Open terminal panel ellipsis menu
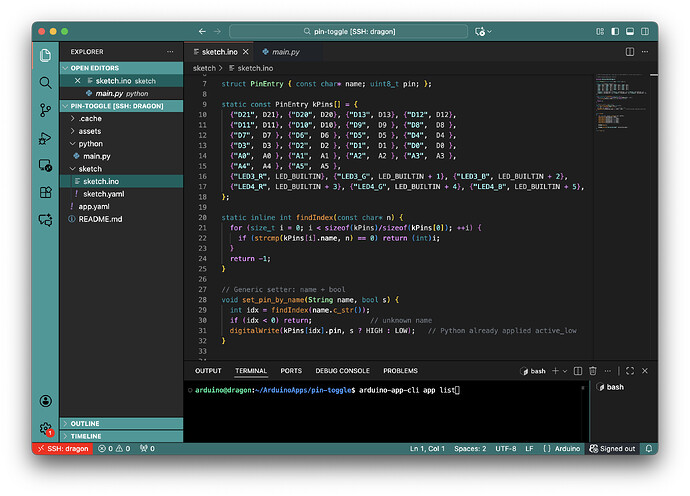The width and height of the screenshot is (690, 496). pos(608,371)
